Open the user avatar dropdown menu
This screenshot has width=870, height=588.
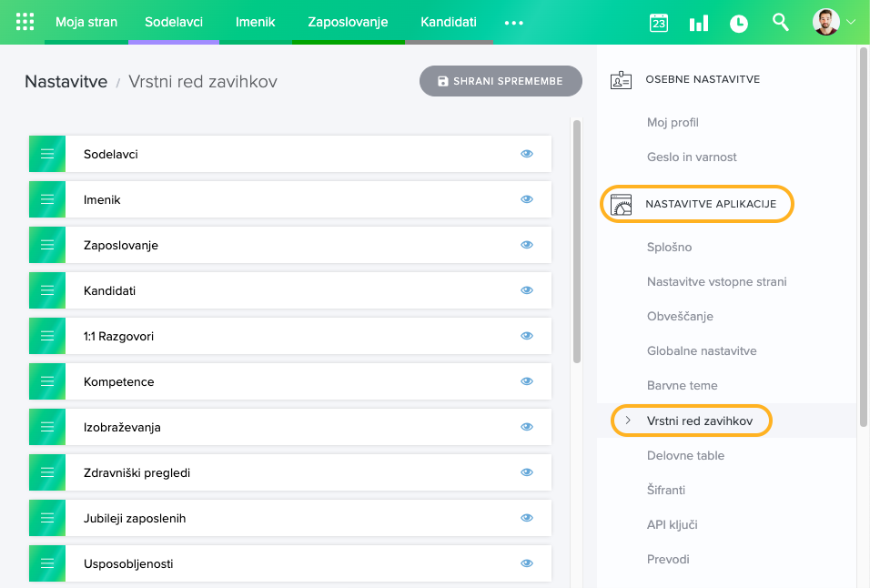pos(835,22)
